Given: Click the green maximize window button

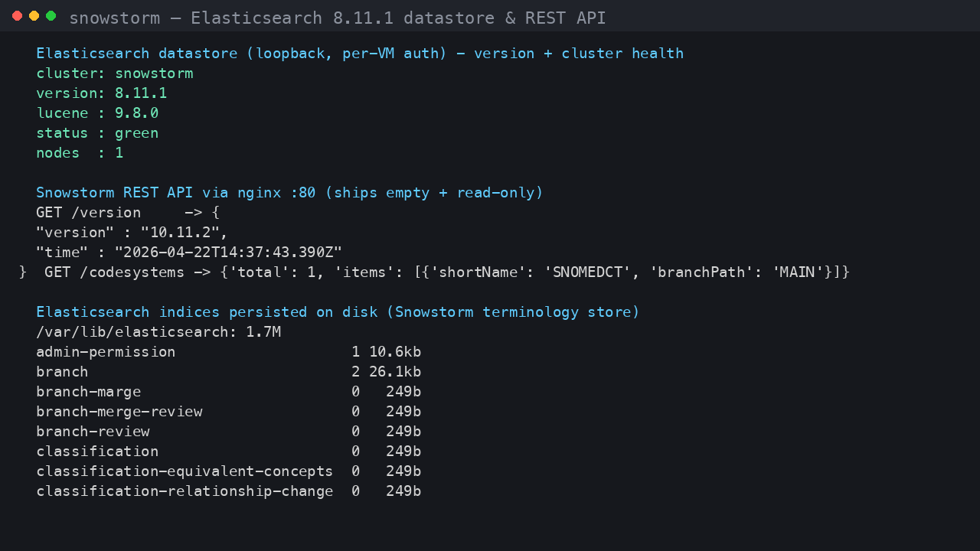Looking at the screenshot, I should coord(51,16).
